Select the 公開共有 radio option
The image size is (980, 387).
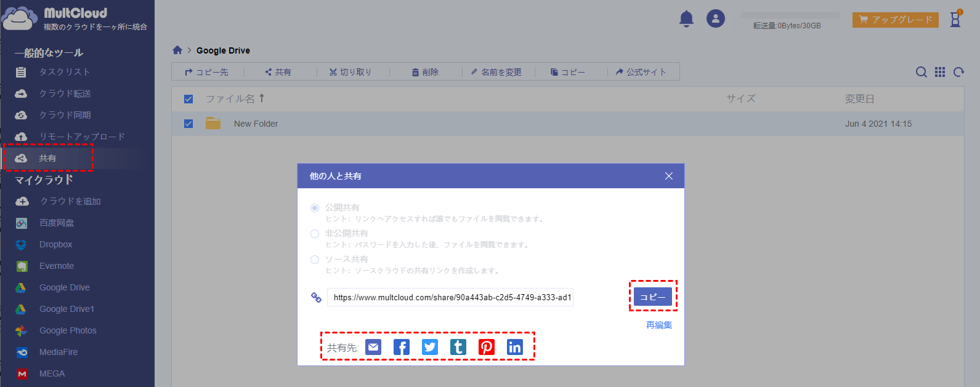315,208
